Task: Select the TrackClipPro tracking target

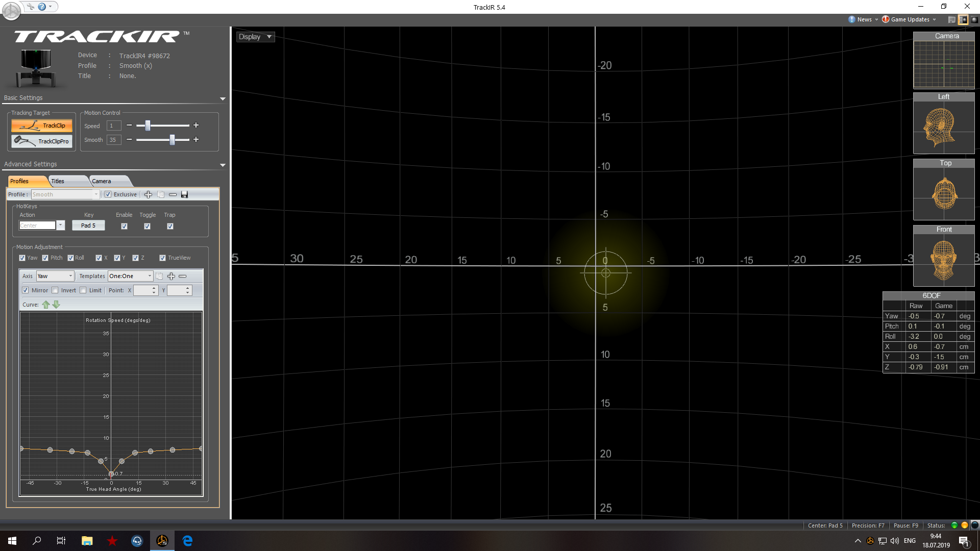Action: [x=42, y=141]
